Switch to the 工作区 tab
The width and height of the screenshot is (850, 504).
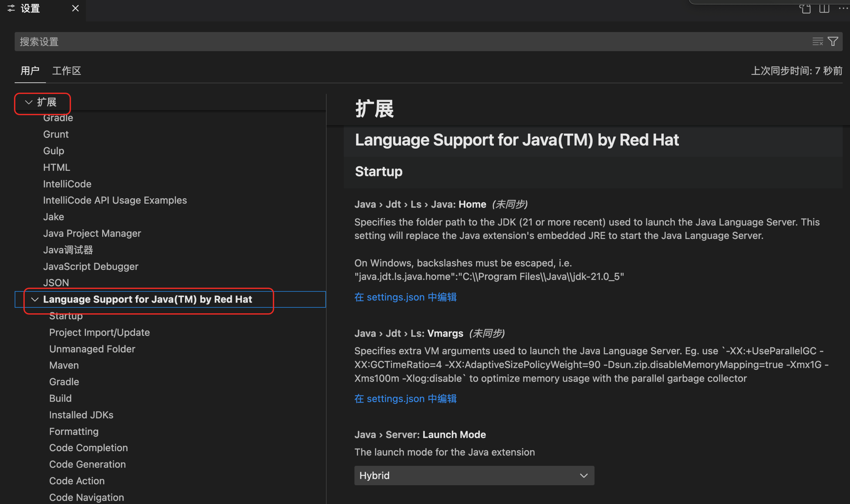tap(66, 71)
